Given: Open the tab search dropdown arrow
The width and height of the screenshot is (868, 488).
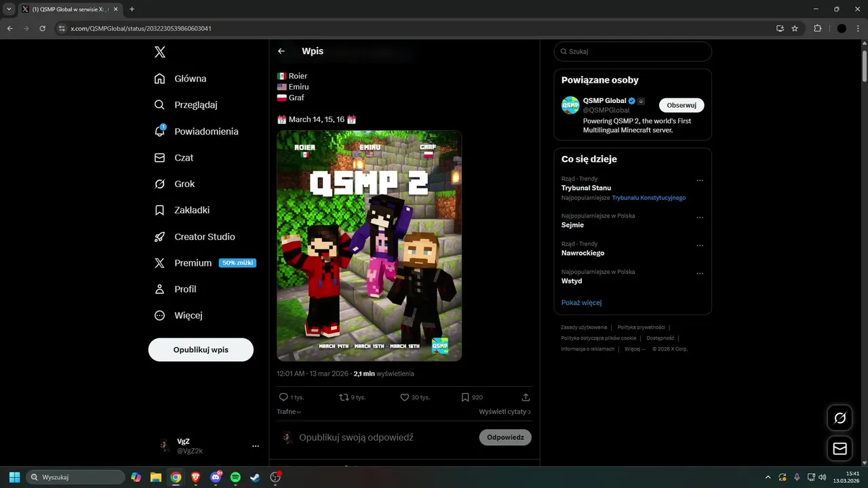Looking at the screenshot, I should 9,9.
